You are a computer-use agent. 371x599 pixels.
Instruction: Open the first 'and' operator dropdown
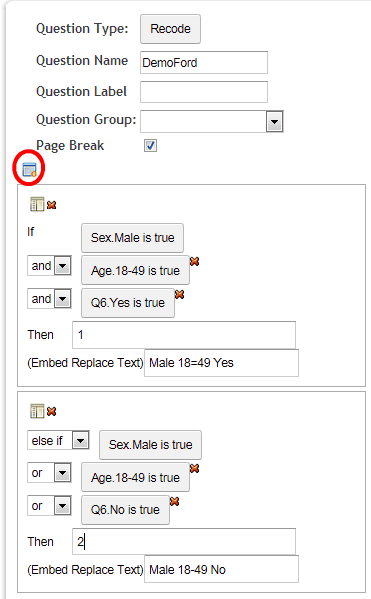pos(63,265)
